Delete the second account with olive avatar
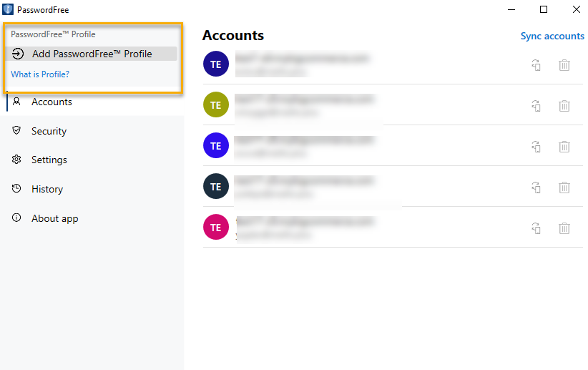The height and width of the screenshot is (370, 588). point(564,106)
